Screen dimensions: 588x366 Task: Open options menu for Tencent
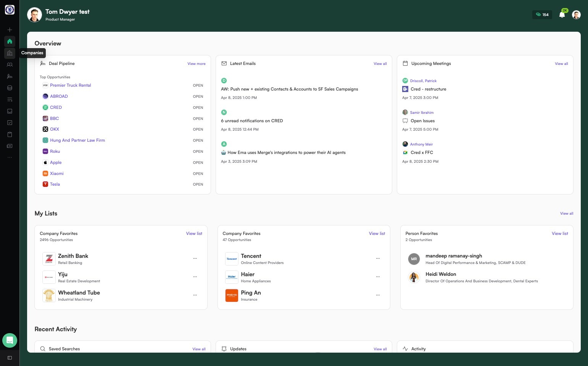pyautogui.click(x=378, y=259)
